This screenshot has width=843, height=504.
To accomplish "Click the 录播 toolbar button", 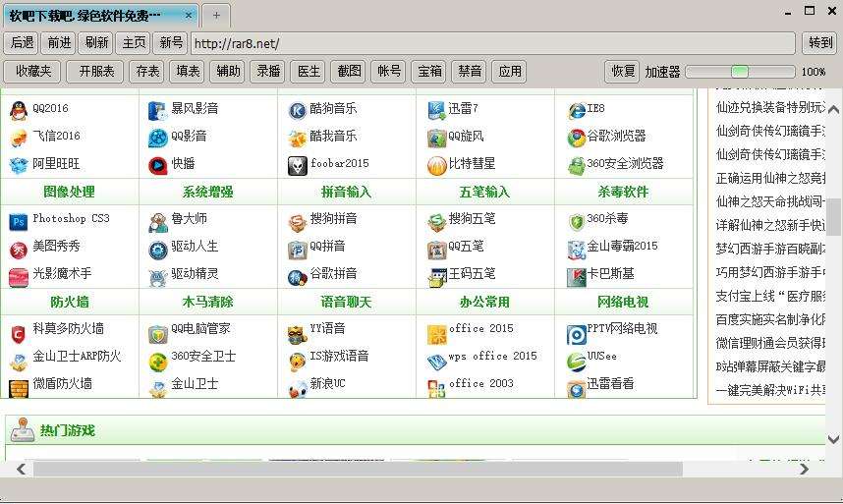I will (268, 72).
